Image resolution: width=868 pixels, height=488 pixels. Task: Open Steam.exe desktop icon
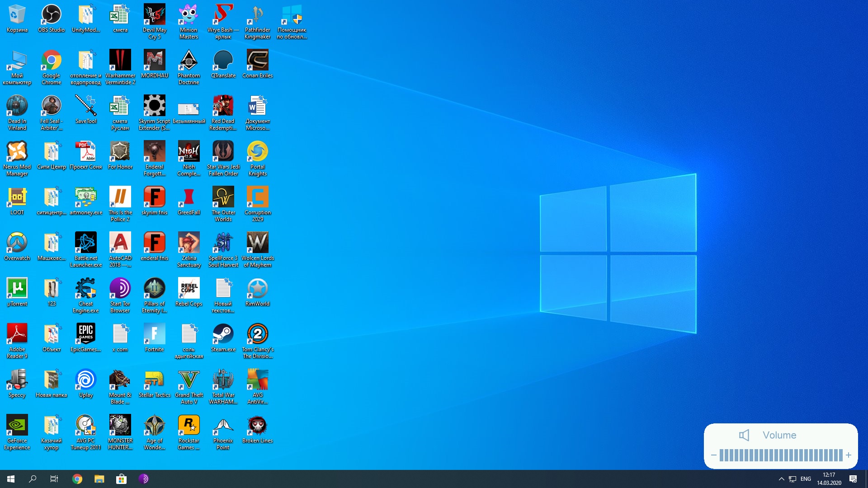223,338
